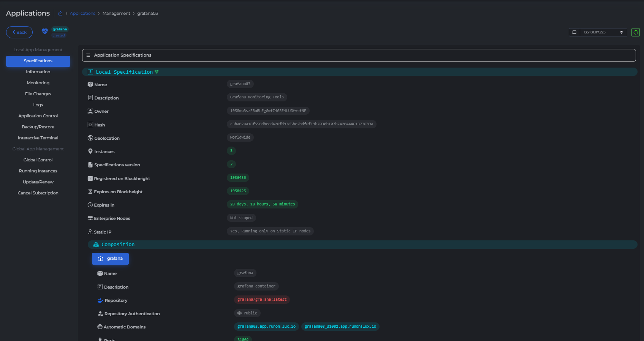The width and height of the screenshot is (644, 341).
Task: Click the Back button
Action: [x=19, y=32]
